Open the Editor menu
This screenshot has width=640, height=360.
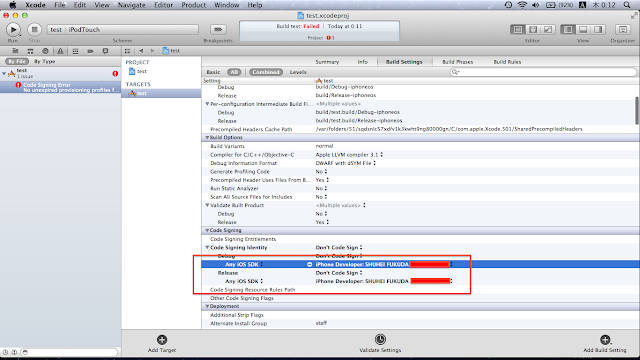coord(163,5)
